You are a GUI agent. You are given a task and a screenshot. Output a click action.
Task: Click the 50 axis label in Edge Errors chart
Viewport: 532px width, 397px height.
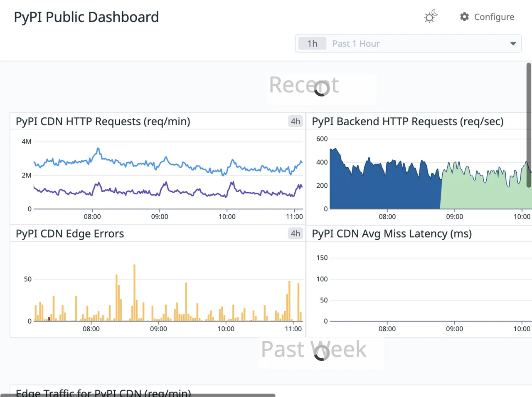coord(27,279)
